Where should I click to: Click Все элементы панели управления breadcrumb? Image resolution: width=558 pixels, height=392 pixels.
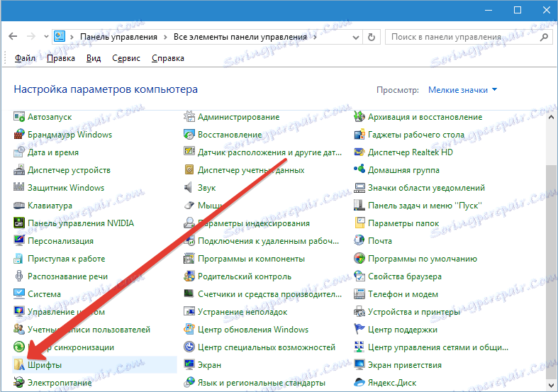[240, 37]
